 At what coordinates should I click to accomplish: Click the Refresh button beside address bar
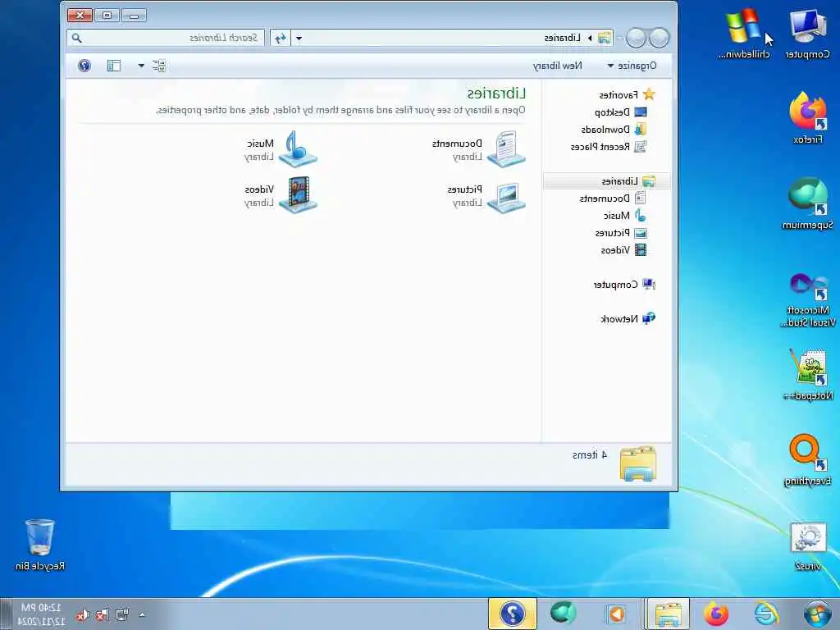(281, 38)
